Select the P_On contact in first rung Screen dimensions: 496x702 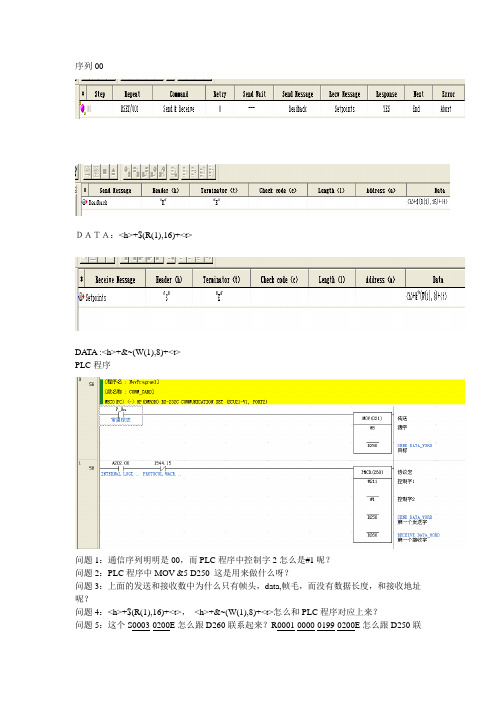[120, 415]
